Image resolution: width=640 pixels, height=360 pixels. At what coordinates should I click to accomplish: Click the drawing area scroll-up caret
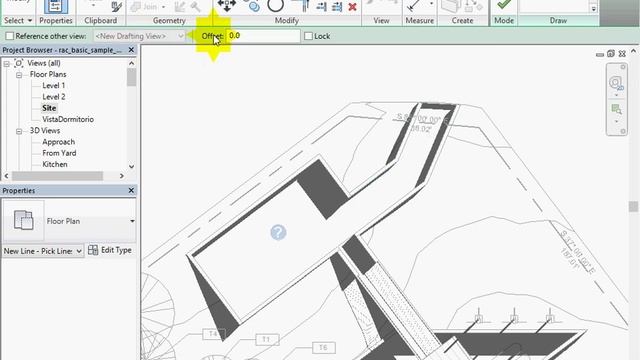(x=633, y=51)
